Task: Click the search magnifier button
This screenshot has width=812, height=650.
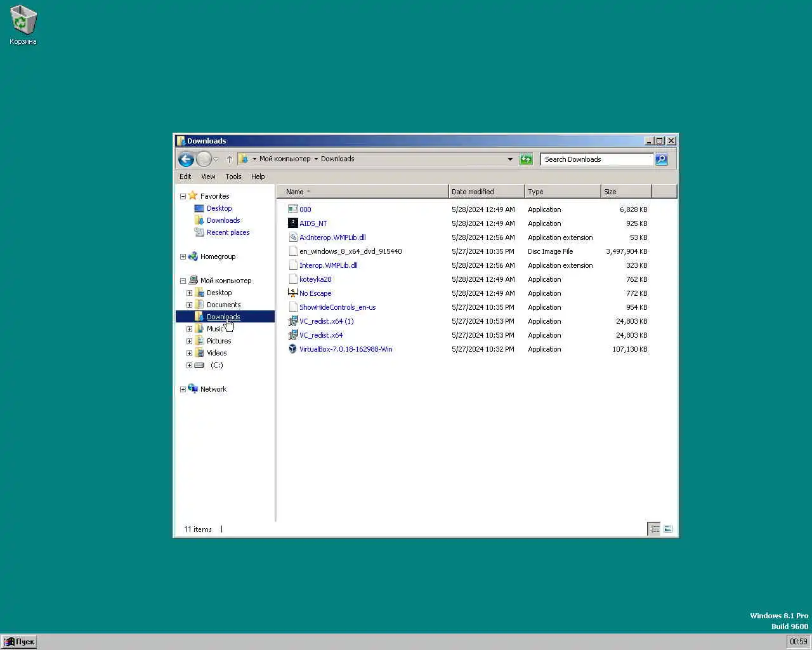Action: pos(662,159)
